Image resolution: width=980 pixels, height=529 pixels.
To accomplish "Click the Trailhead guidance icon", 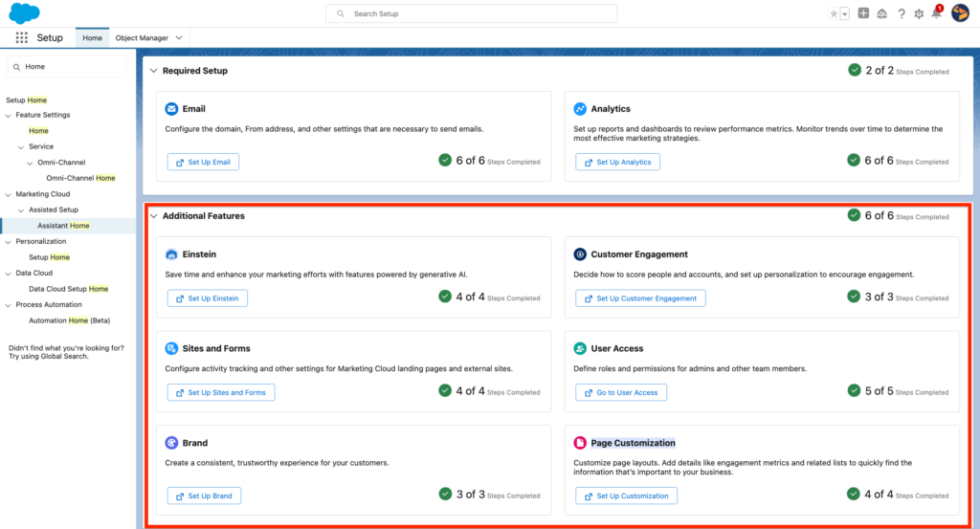I will [x=881, y=13].
